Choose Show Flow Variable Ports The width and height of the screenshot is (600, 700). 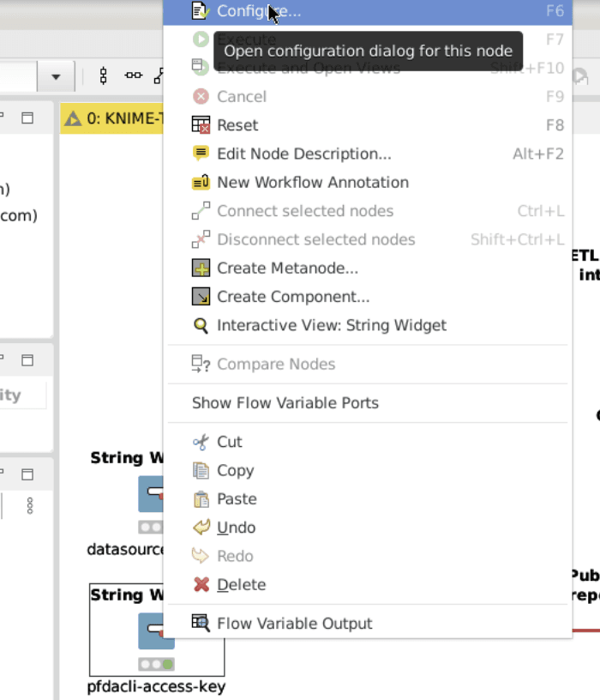[368, 402]
